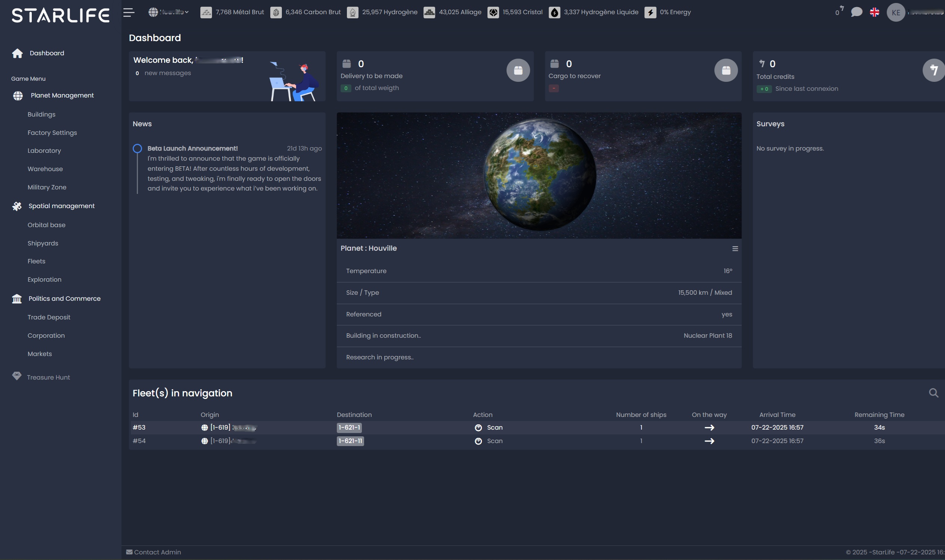Image resolution: width=945 pixels, height=560 pixels.
Task: Click the Scan icon for fleet #53
Action: [x=478, y=428]
